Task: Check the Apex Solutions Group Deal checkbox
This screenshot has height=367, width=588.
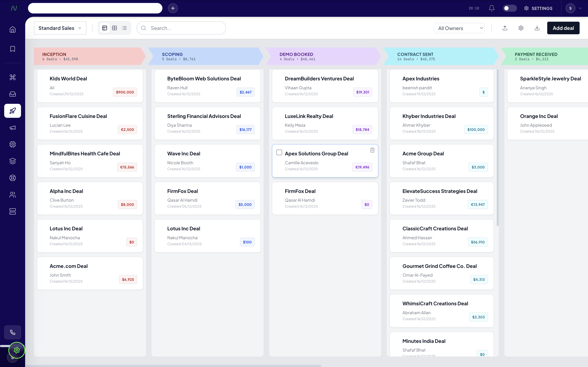Action: [279, 152]
